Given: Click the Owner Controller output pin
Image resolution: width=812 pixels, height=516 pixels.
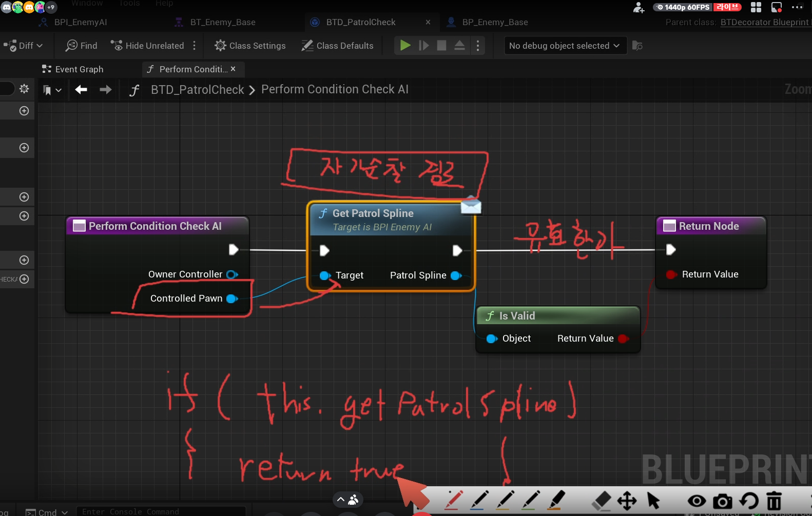Looking at the screenshot, I should [232, 274].
